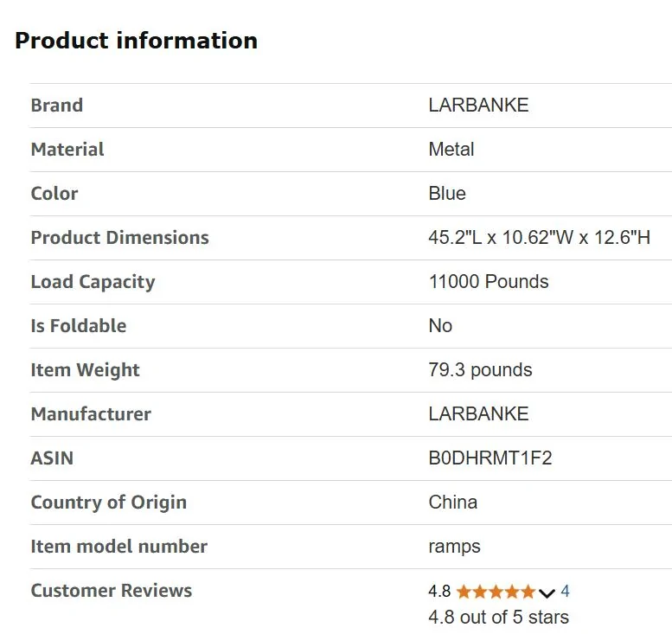Select the China country of origin value

click(453, 503)
